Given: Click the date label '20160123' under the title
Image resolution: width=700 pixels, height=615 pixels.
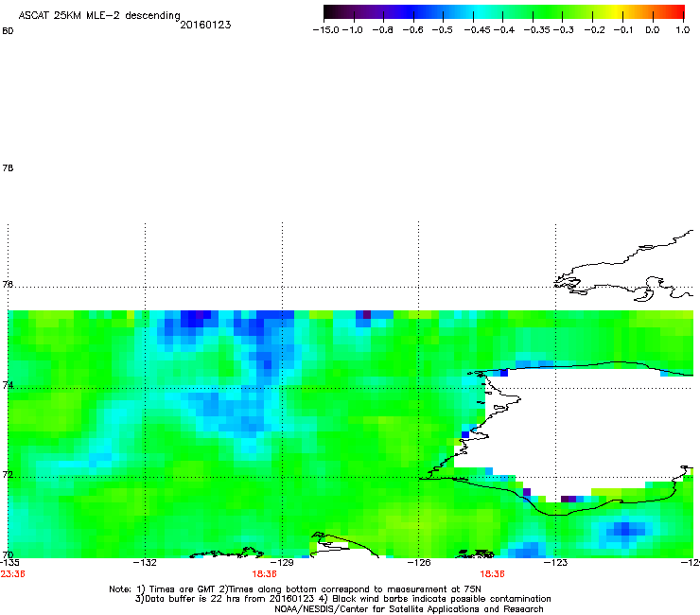Looking at the screenshot, I should (205, 25).
